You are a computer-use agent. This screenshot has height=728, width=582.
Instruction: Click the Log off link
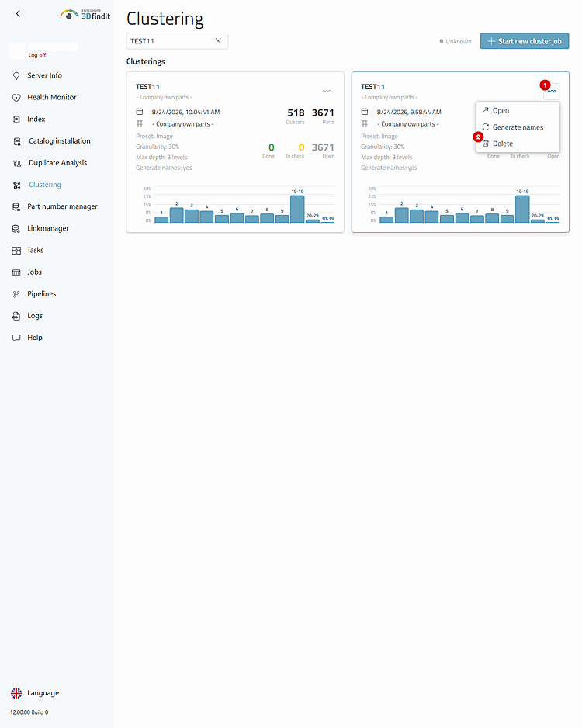coord(37,55)
